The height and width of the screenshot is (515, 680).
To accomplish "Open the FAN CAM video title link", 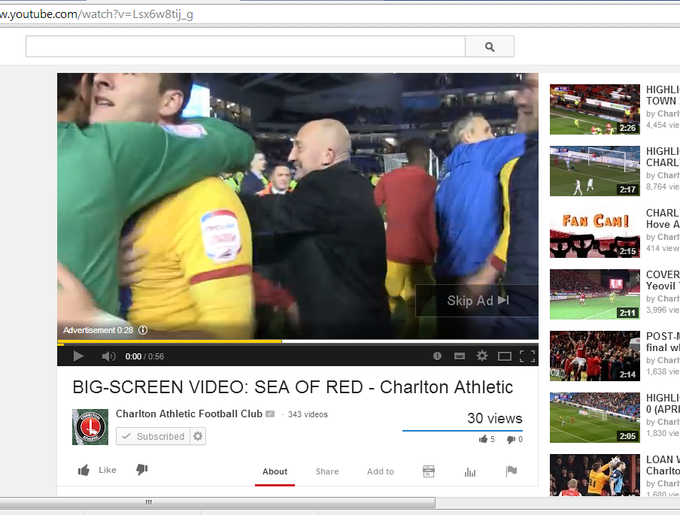I will click(x=663, y=218).
